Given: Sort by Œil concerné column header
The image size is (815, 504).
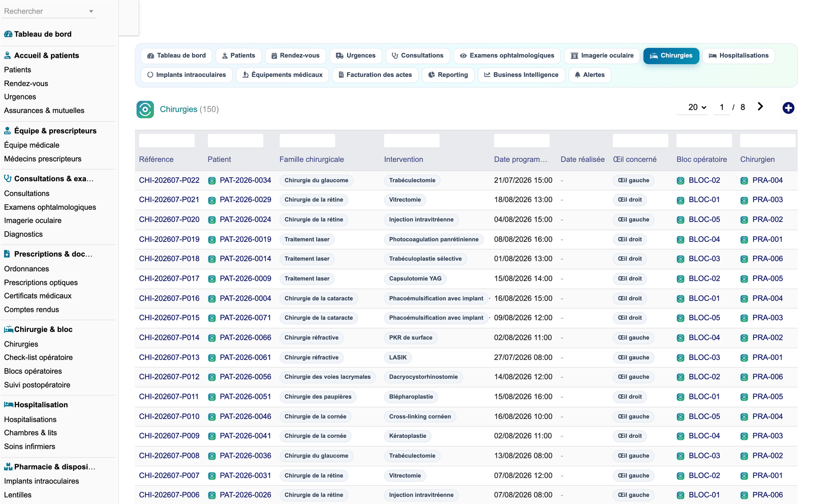Looking at the screenshot, I should click(634, 159).
